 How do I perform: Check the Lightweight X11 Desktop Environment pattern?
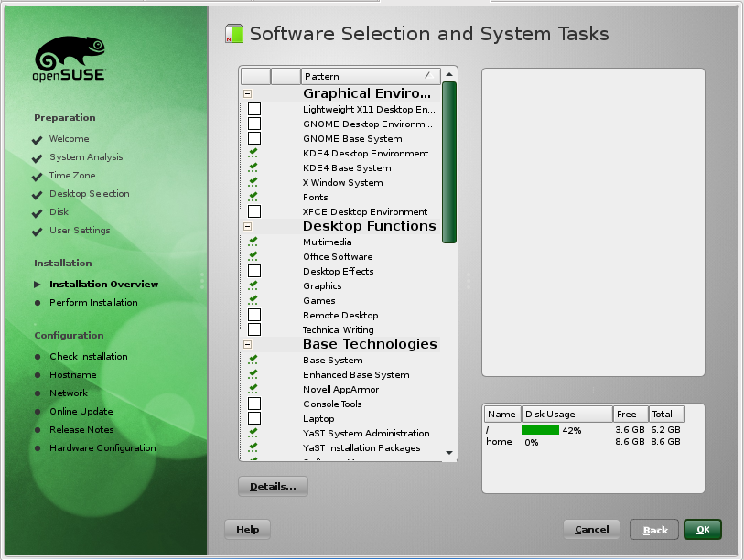click(x=254, y=109)
